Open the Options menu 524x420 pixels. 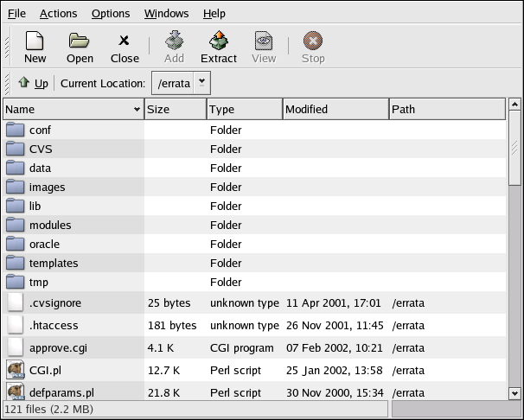tap(111, 13)
